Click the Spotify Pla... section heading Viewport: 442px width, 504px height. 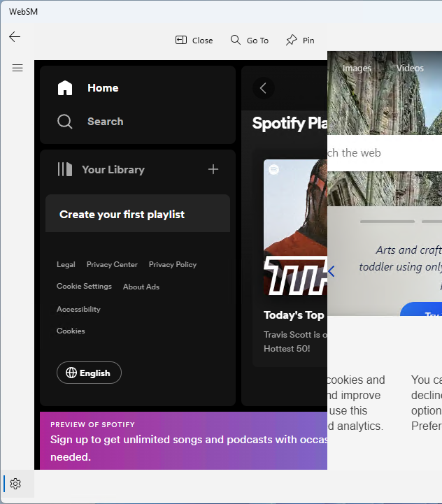click(x=290, y=123)
